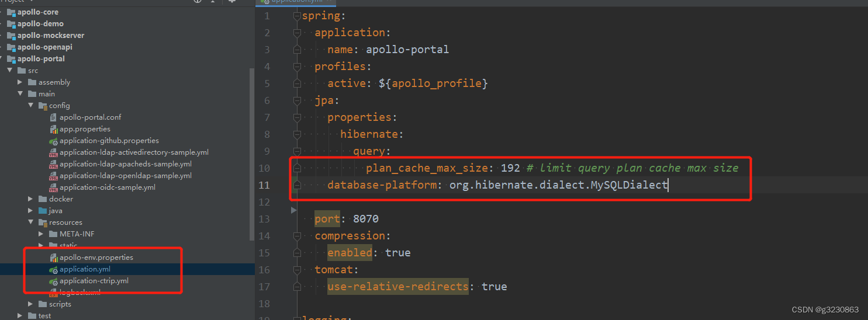The image size is (868, 320).
Task: Expand the assembly folder arrow
Action: pyautogui.click(x=20, y=82)
